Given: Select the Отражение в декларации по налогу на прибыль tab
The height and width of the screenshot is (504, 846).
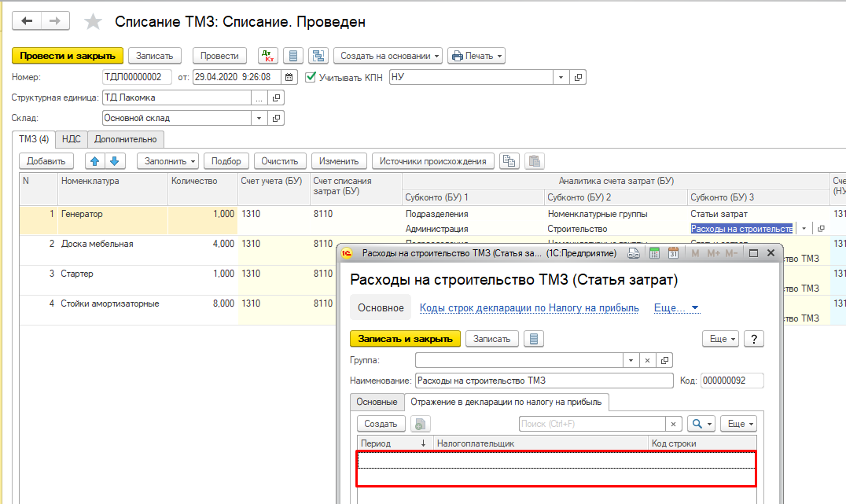Looking at the screenshot, I should [506, 402].
